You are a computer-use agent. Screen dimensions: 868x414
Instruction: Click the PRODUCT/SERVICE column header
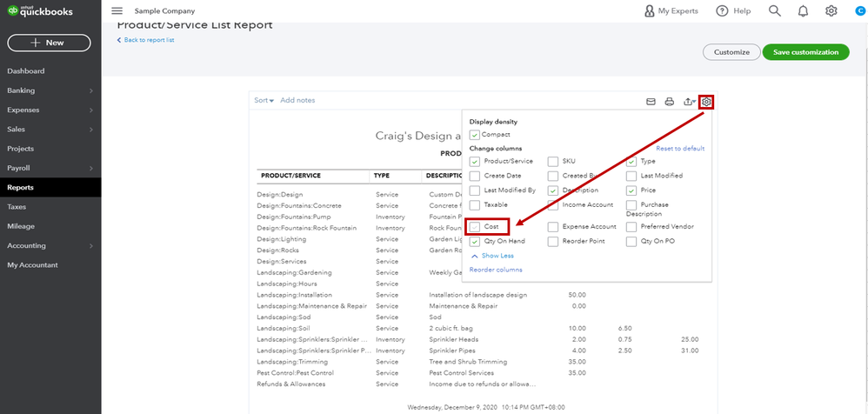[x=290, y=176]
